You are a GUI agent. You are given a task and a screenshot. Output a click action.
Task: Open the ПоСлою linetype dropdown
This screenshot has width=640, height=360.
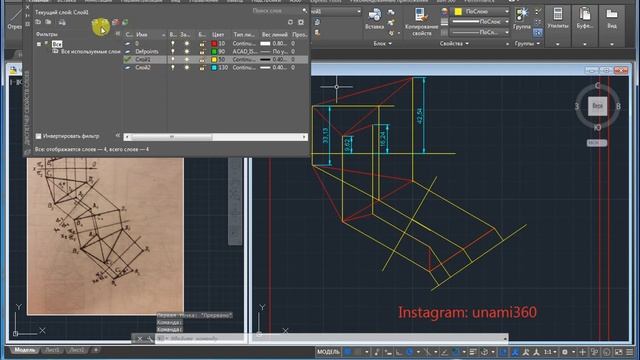(507, 32)
